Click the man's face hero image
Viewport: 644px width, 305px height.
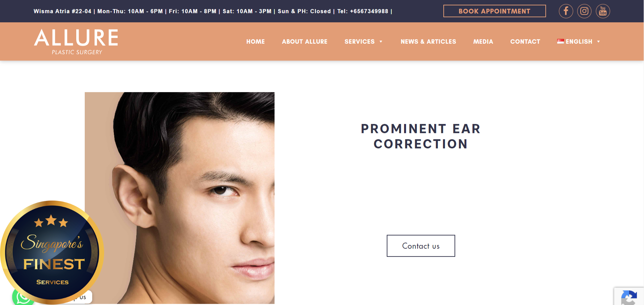point(180,198)
